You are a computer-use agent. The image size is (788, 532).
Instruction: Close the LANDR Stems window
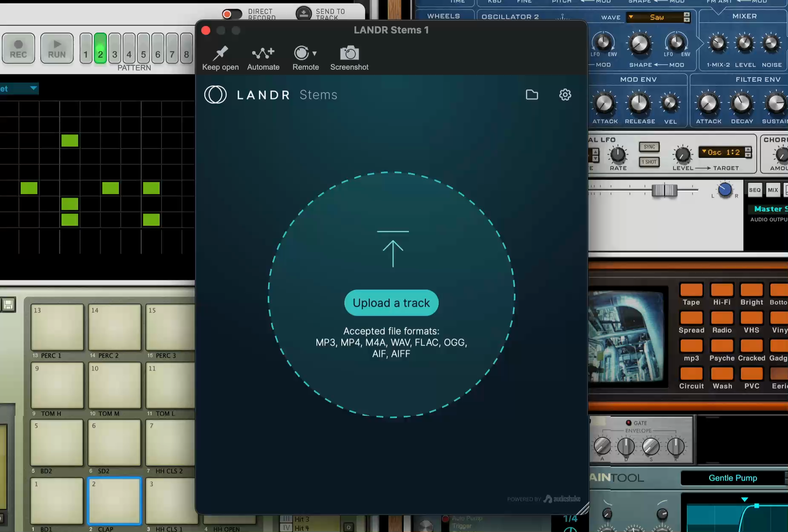pos(206,30)
